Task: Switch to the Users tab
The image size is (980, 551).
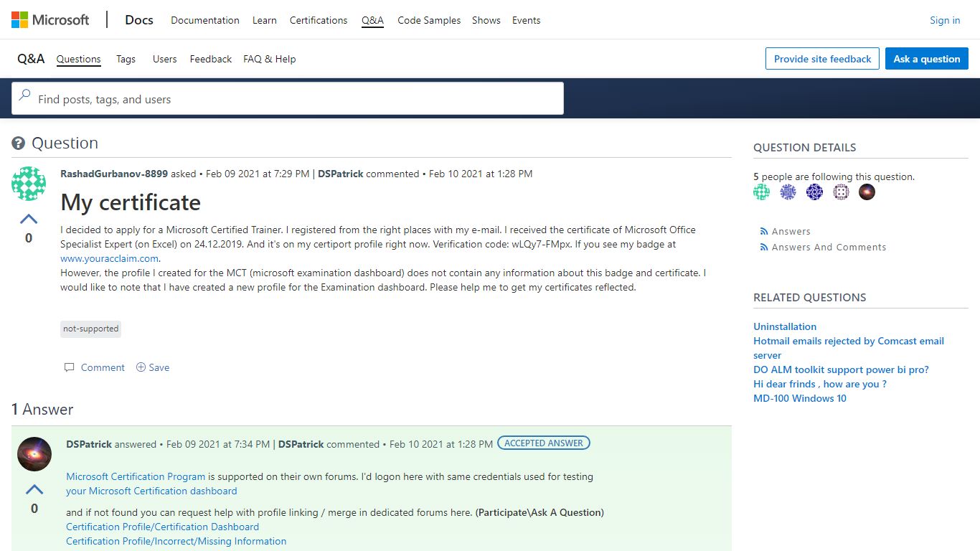Action: point(164,59)
